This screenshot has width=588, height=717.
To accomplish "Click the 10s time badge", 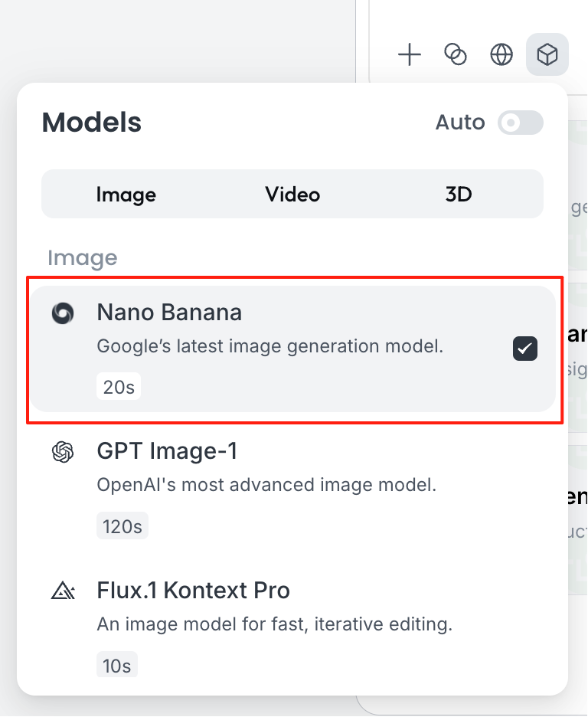I will [x=117, y=666].
